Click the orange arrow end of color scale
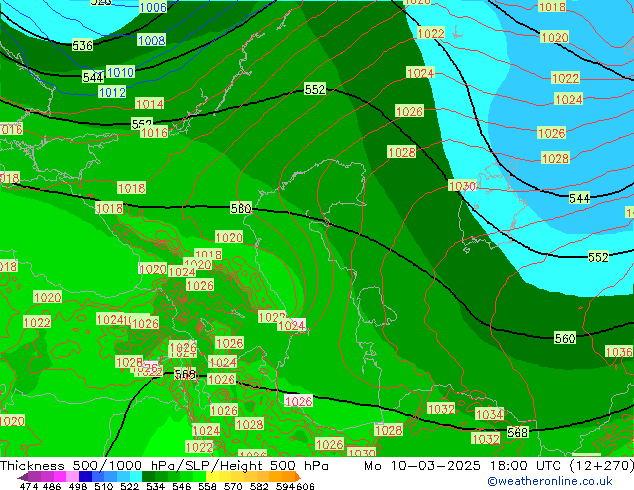Viewport: 634px width, 490px height. point(298,477)
